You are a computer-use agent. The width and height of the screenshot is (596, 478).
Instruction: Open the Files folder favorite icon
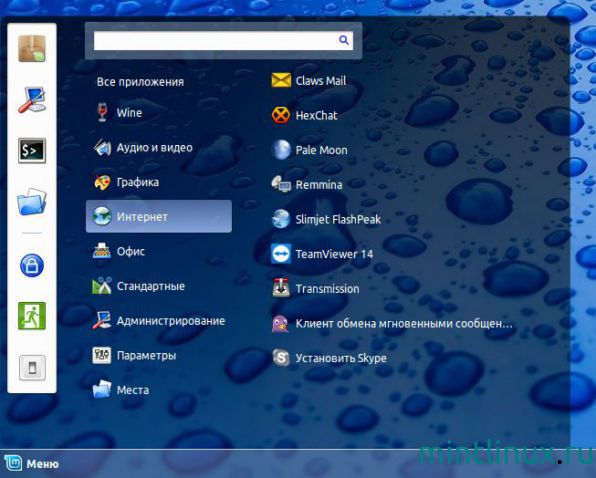pyautogui.click(x=32, y=202)
